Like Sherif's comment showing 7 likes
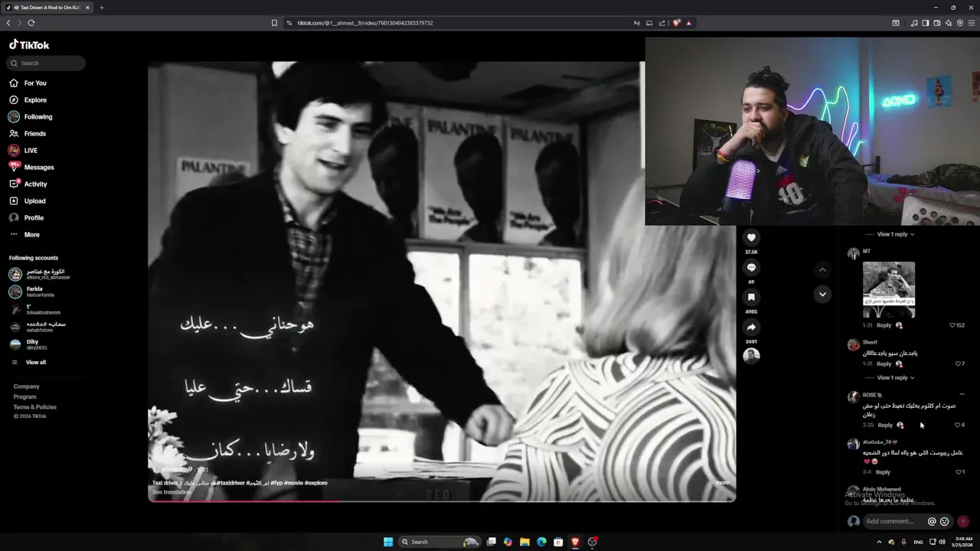980x551 pixels. click(959, 364)
